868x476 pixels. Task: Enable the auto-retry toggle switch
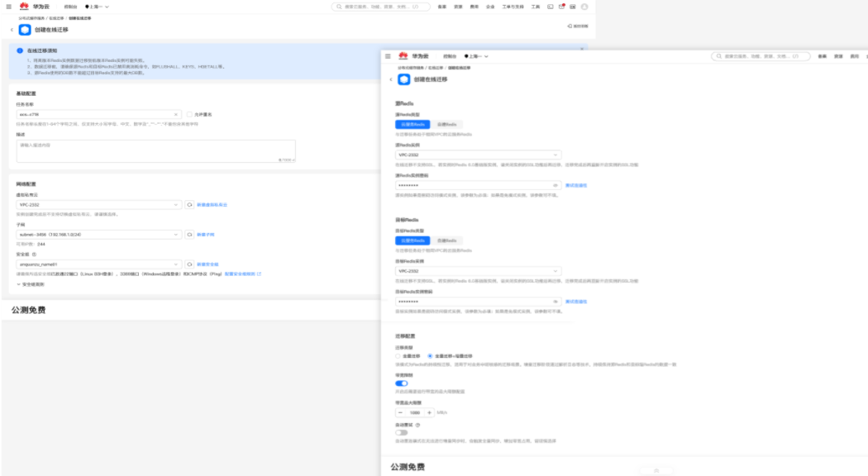[x=401, y=433]
